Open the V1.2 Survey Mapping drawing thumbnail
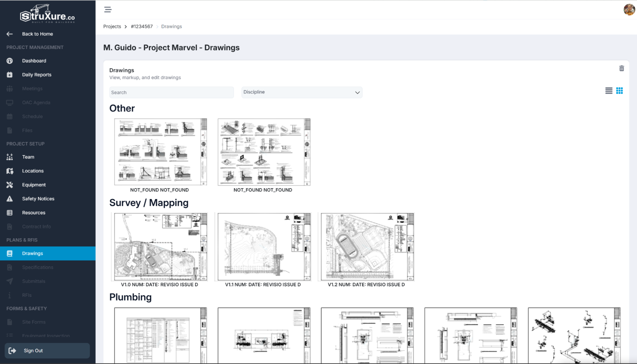This screenshot has width=637, height=364. tap(366, 247)
